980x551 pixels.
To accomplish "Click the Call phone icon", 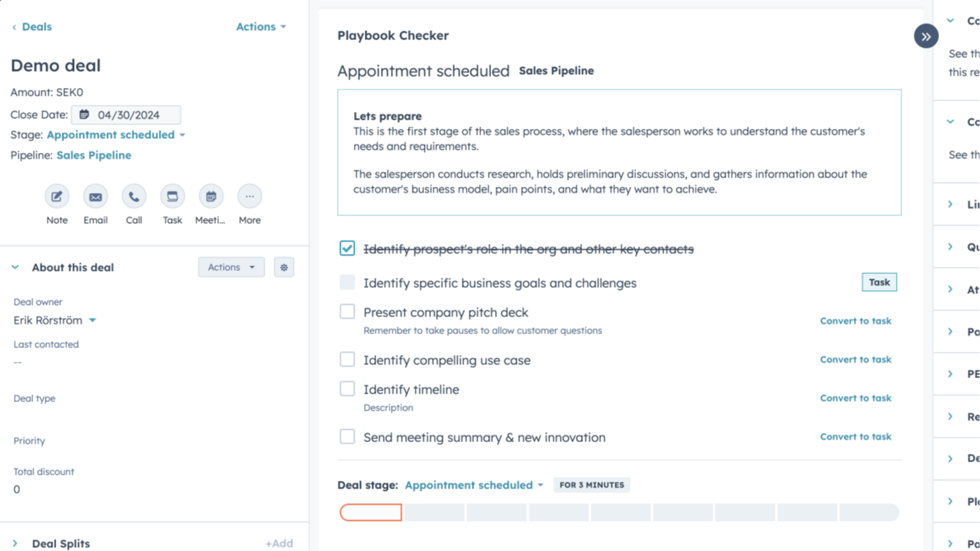I will point(133,197).
